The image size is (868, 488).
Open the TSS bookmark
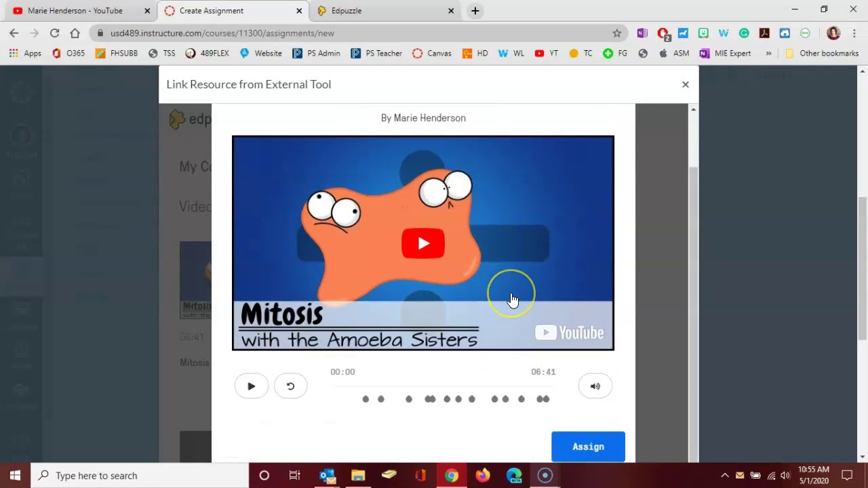[x=162, y=53]
